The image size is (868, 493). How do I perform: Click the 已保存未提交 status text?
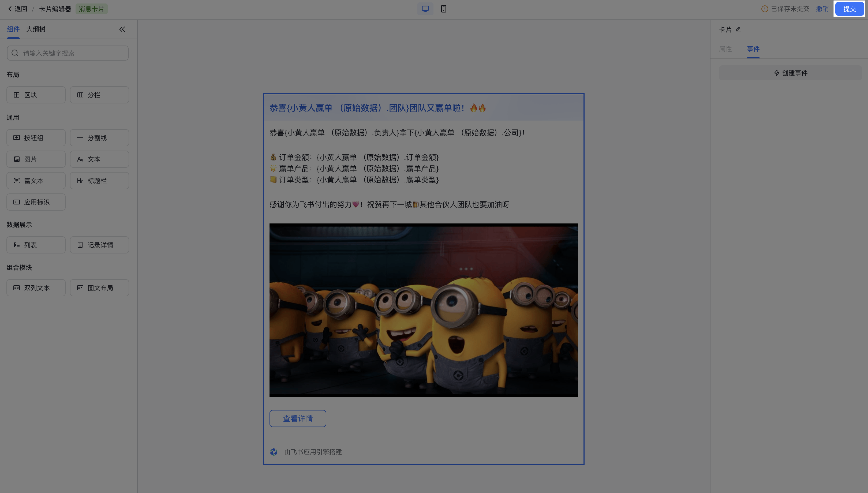[790, 9]
